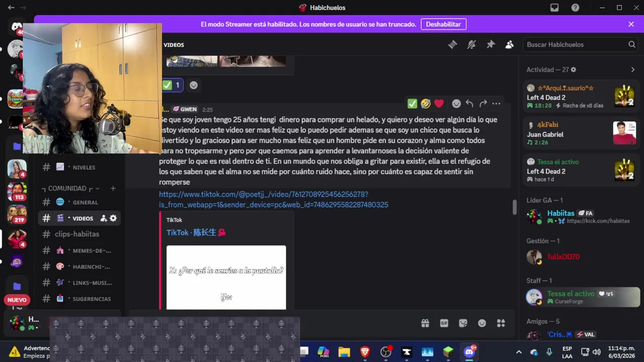The width and height of the screenshot is (644, 362).
Task: Open the HABINCHI channel
Action: coord(79,266)
